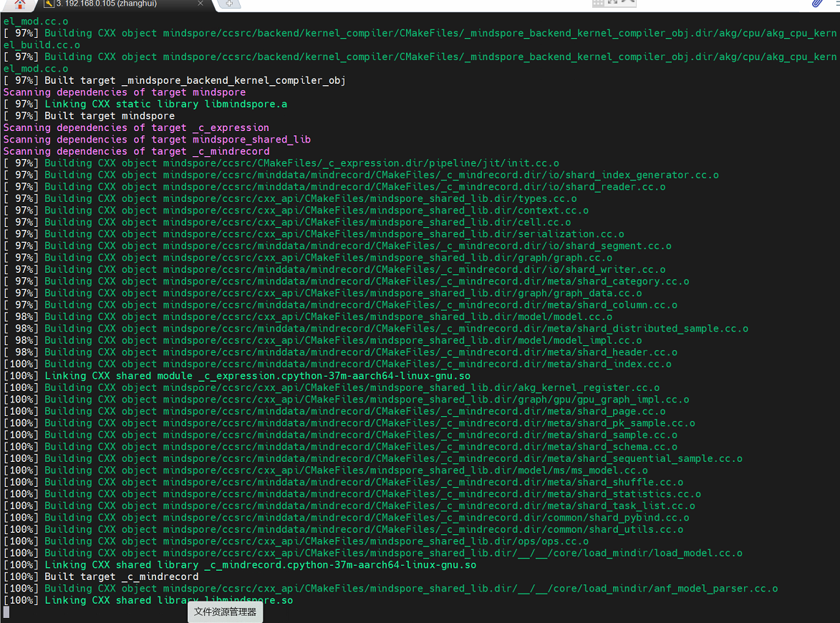
Task: Click 'Linking CXX static library libmindspore.a' line
Action: (x=145, y=104)
